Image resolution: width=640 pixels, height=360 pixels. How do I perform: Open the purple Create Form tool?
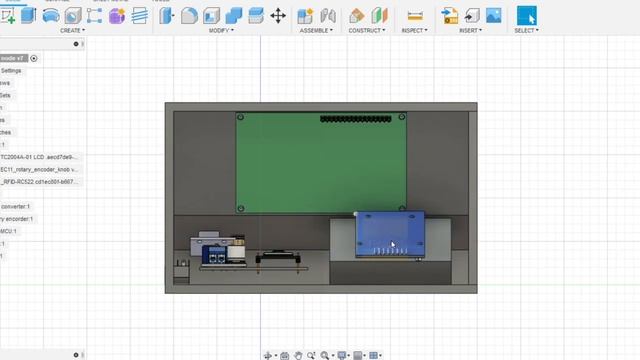pos(117,16)
